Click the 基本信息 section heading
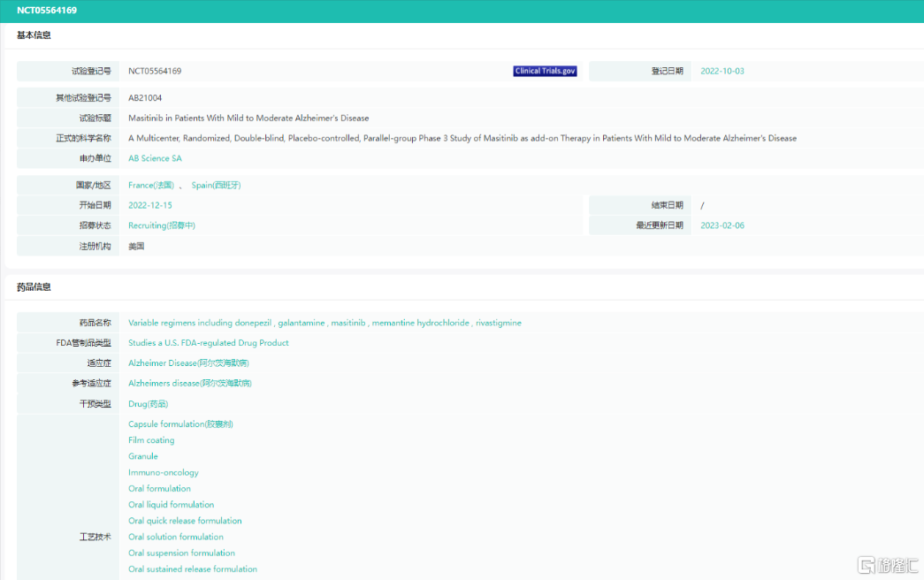The width and height of the screenshot is (924, 580). pyautogui.click(x=34, y=35)
